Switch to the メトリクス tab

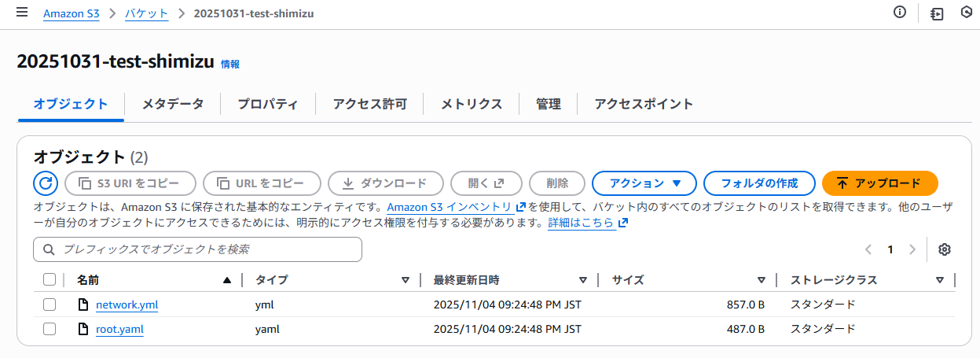click(472, 104)
